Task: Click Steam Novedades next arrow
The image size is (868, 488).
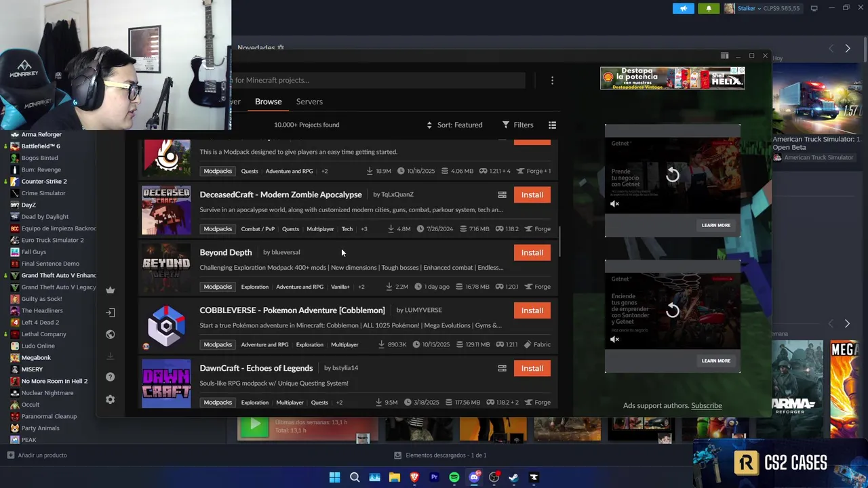Action: pos(848,48)
